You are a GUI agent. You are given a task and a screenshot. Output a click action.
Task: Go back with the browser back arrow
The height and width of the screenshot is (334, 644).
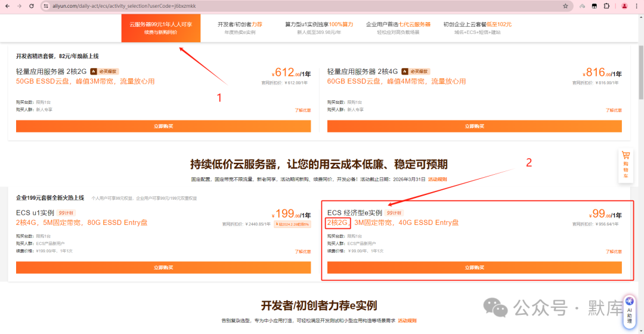coord(7,6)
